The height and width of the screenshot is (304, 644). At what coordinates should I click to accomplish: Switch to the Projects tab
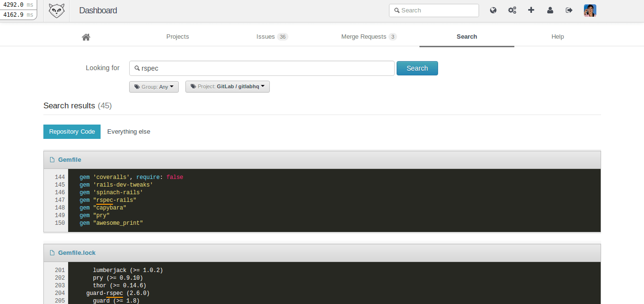[x=177, y=37]
